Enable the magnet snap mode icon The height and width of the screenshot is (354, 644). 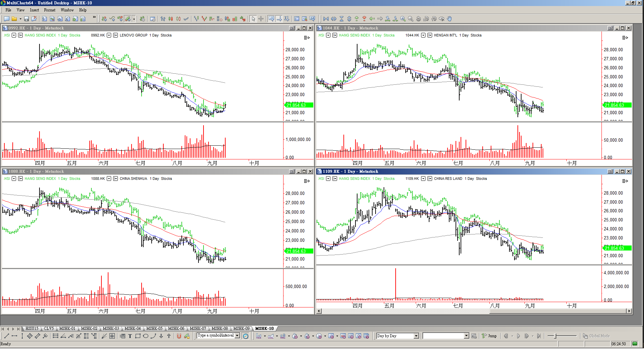coord(179,336)
